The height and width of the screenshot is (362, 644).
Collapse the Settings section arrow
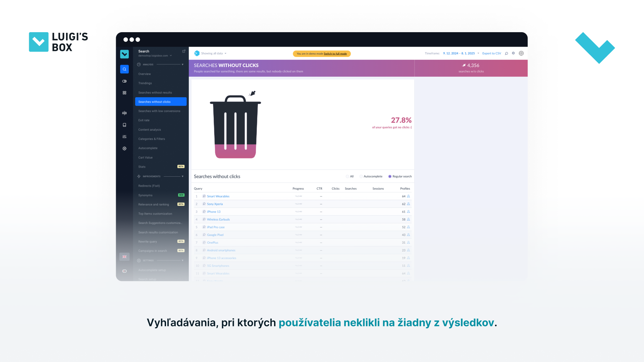[182, 260]
